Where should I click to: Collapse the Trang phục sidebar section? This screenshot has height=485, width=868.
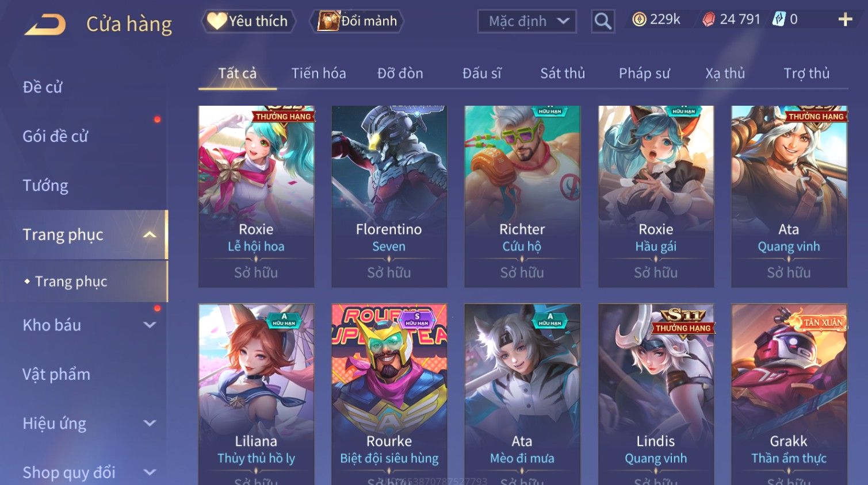[x=150, y=234]
